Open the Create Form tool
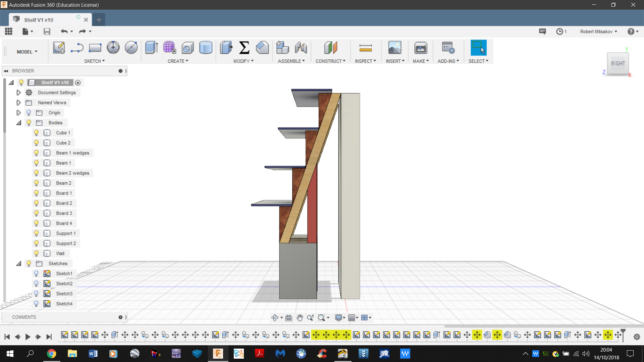This screenshot has width=644, height=362. 169,48
